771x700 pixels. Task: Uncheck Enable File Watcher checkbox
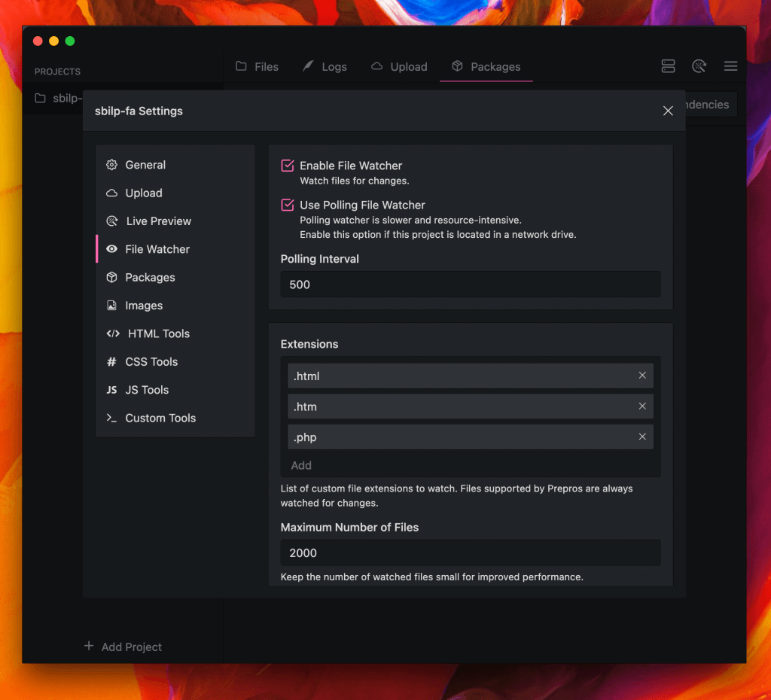pyautogui.click(x=287, y=166)
